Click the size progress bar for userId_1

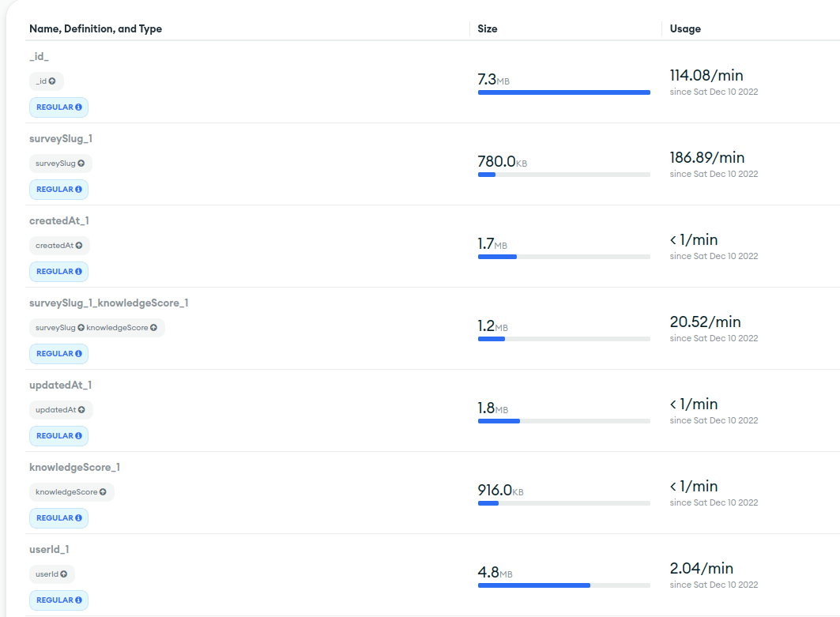[x=563, y=585]
